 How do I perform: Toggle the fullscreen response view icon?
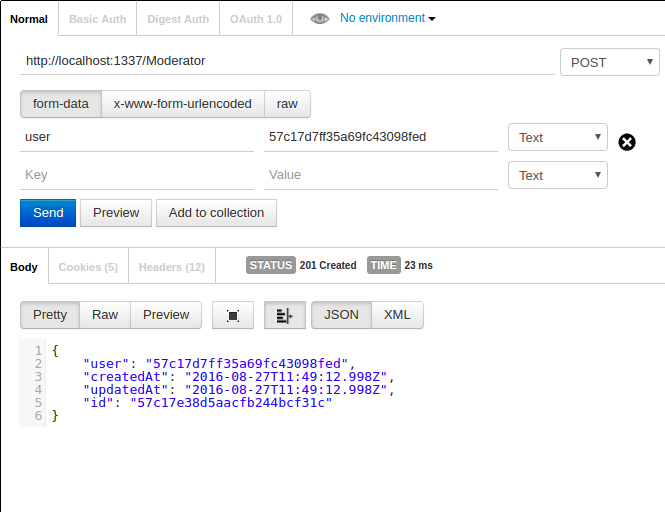(x=233, y=315)
